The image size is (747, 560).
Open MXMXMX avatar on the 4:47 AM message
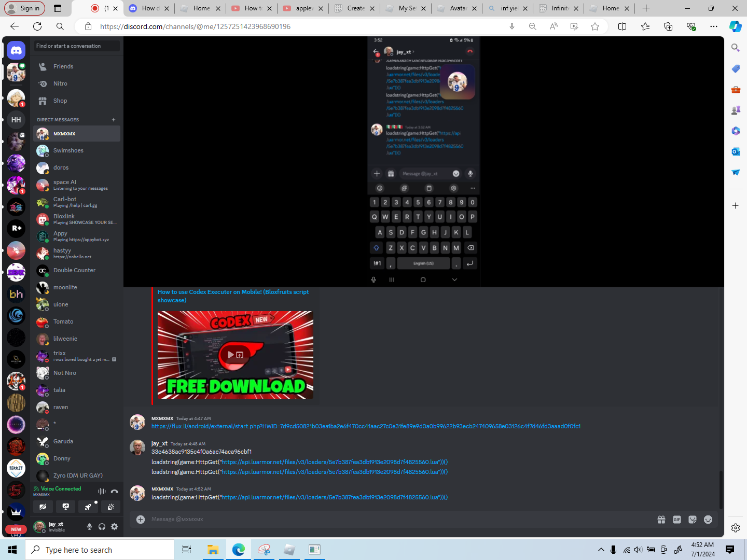pyautogui.click(x=137, y=422)
